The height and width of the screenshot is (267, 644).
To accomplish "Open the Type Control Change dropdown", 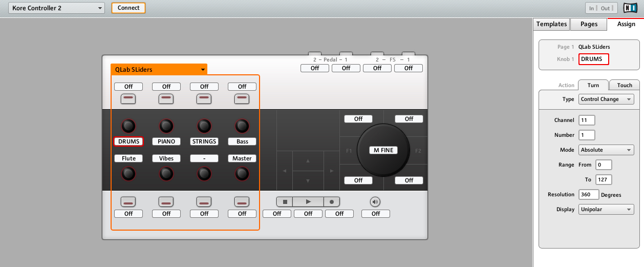I will 606,99.
